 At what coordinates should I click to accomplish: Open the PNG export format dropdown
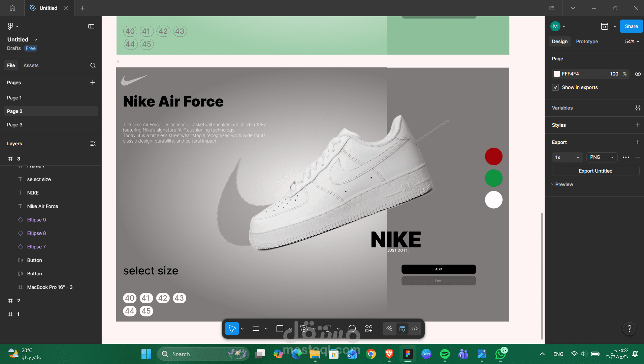coord(602,157)
